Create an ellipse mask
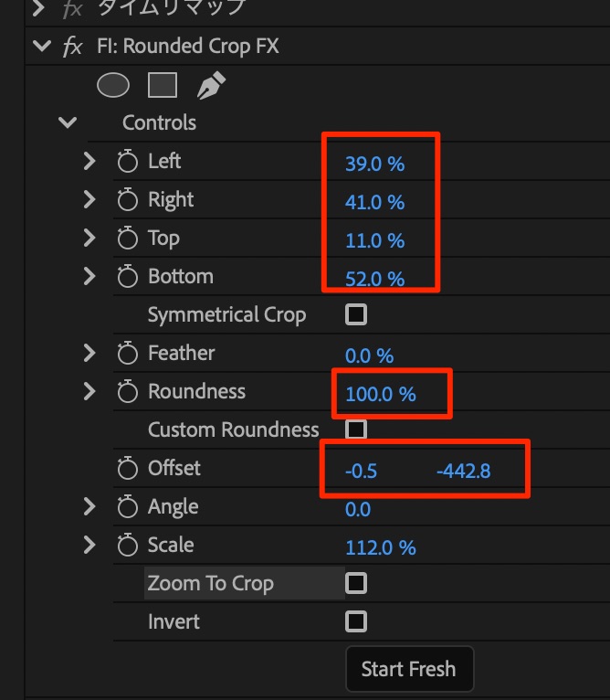 click(113, 86)
